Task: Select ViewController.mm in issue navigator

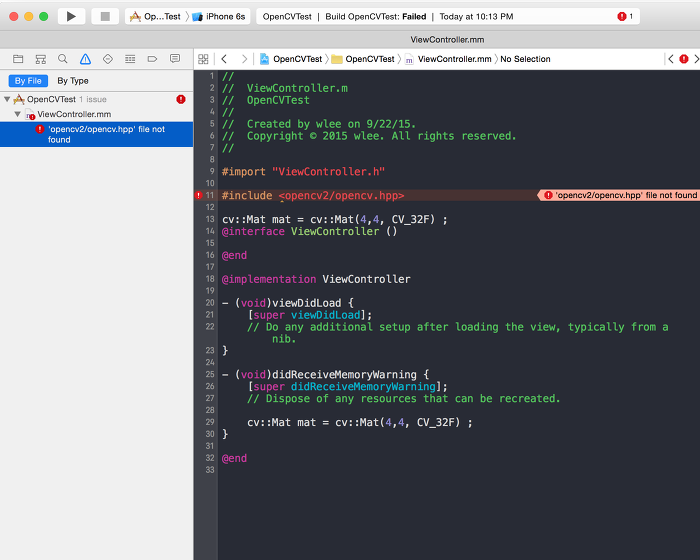Action: [x=74, y=114]
